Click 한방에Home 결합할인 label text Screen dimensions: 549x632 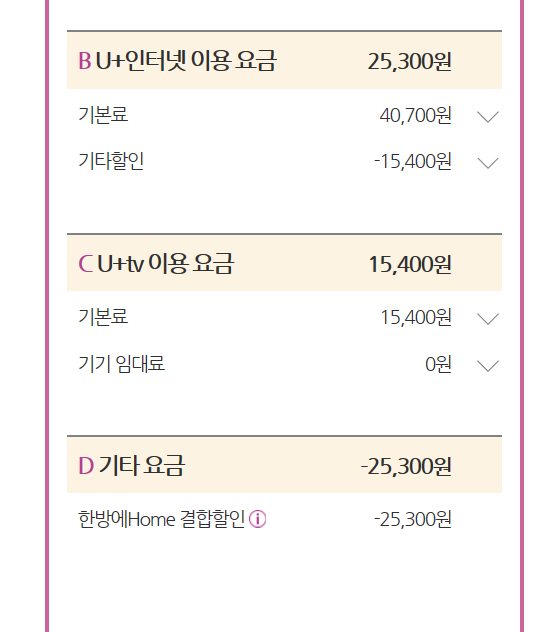[x=162, y=519]
